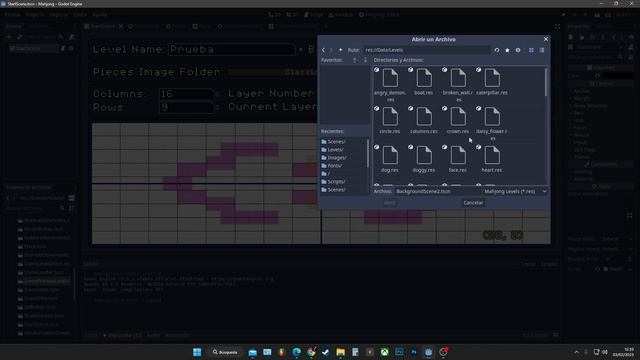
Task: Click the disabled Abrir button
Action: [390, 203]
